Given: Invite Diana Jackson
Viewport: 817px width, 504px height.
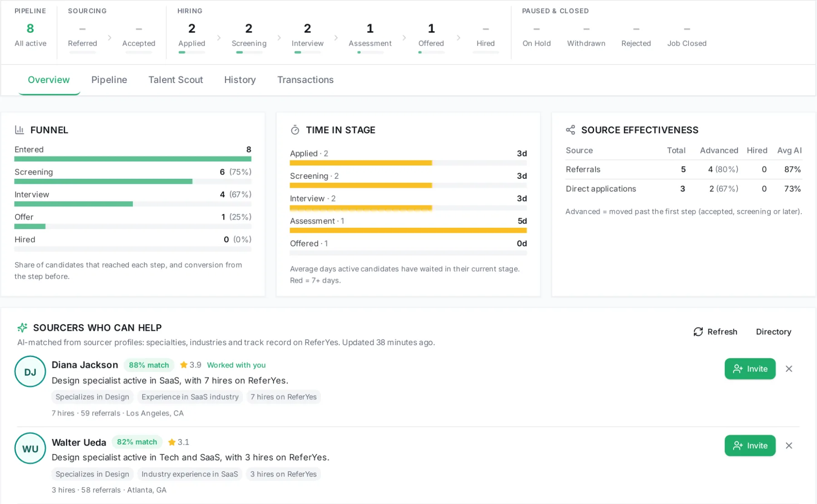Looking at the screenshot, I should (x=750, y=369).
